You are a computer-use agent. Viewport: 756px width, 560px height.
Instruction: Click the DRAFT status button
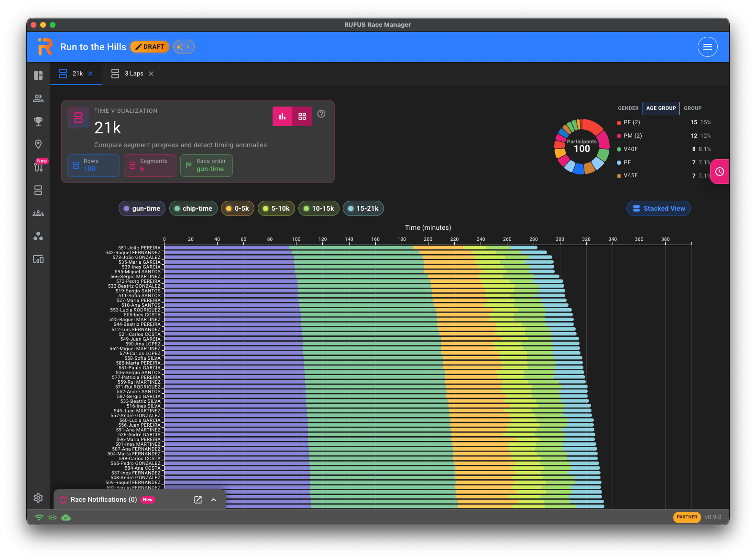[x=150, y=47]
